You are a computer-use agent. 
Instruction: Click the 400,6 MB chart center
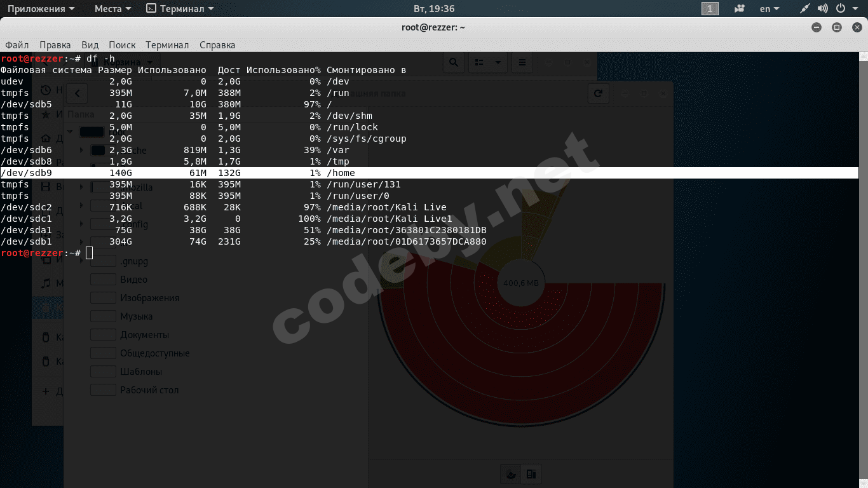coord(520,283)
